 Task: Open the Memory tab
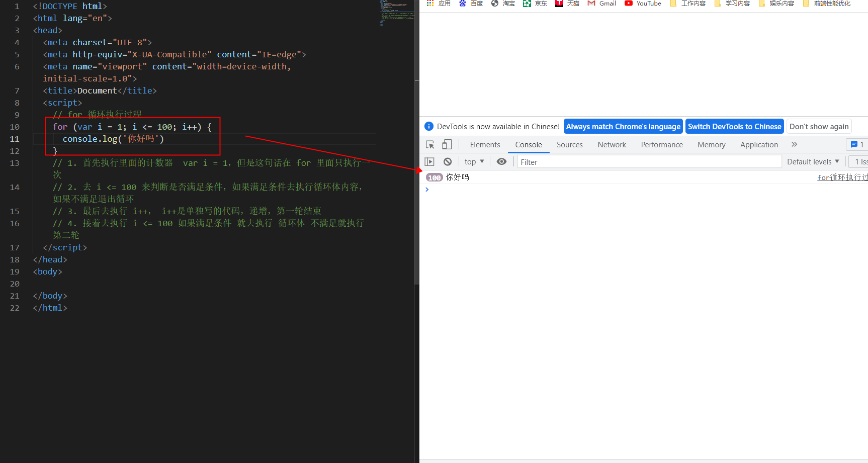tap(712, 145)
